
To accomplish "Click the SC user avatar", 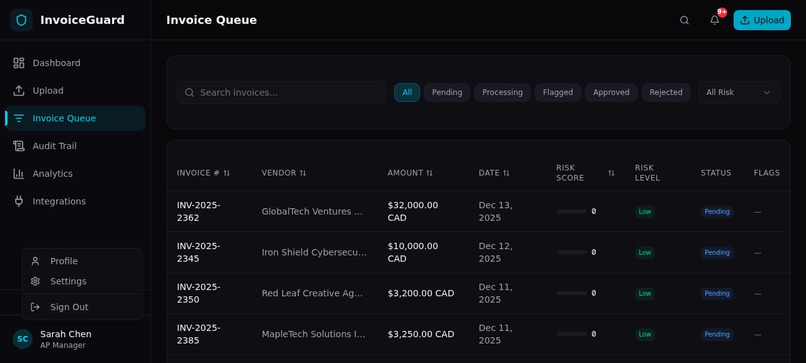I will [x=23, y=339].
